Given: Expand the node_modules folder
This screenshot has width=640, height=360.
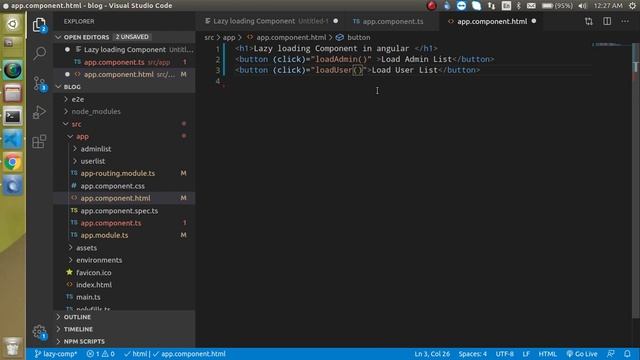Looking at the screenshot, I should (124, 111).
